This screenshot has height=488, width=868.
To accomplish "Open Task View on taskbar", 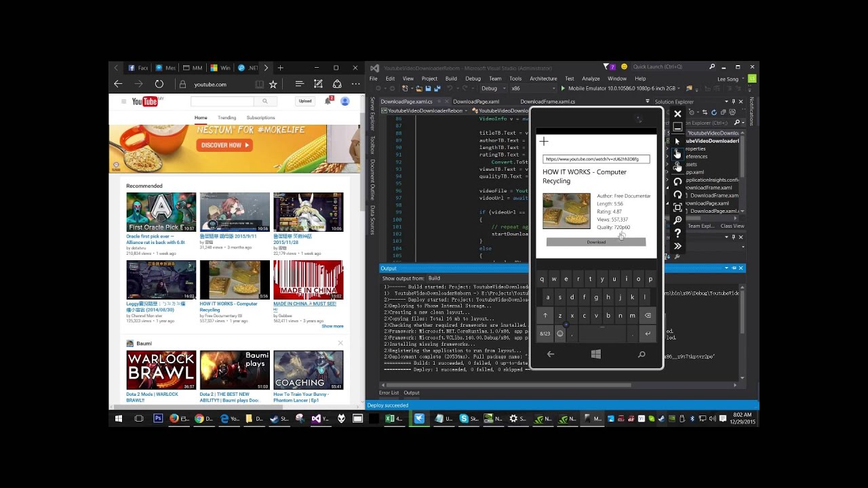I will [x=138, y=419].
